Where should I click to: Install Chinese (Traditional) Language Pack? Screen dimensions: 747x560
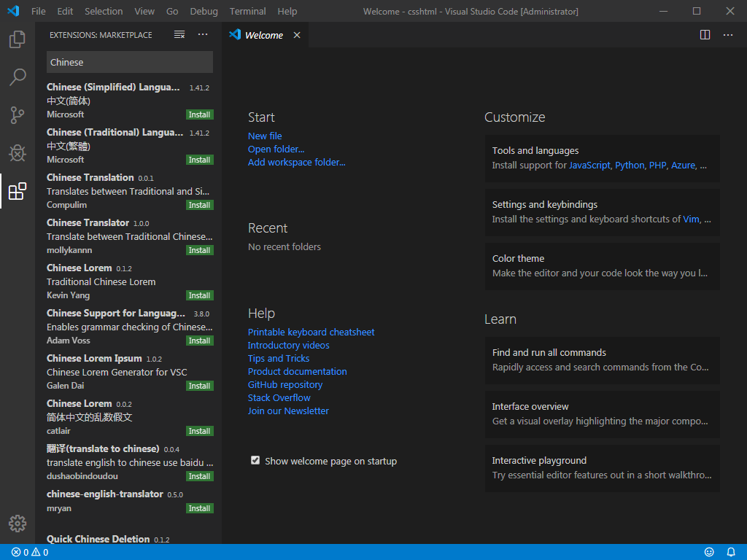coord(200,160)
